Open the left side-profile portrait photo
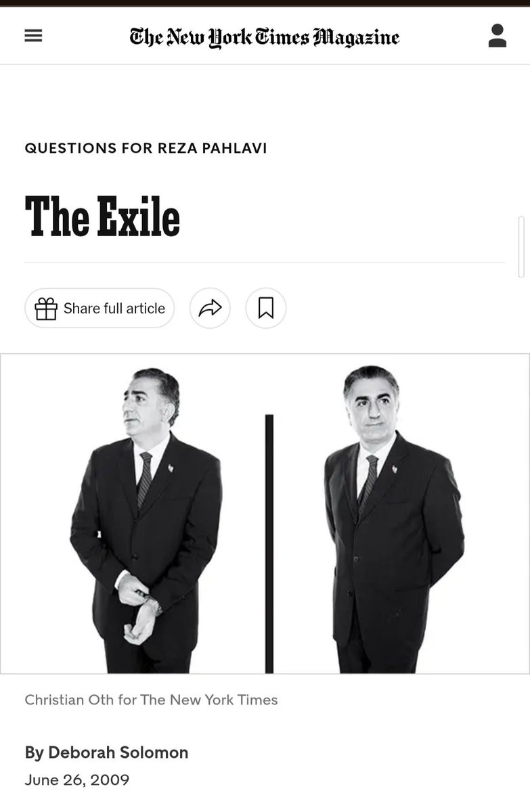Viewport: 530px width, 812px height. point(146,520)
